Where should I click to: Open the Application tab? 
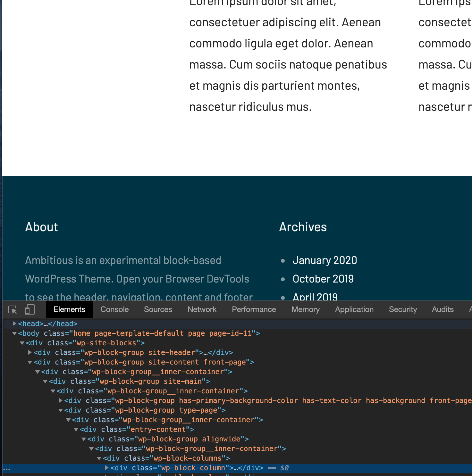354,309
